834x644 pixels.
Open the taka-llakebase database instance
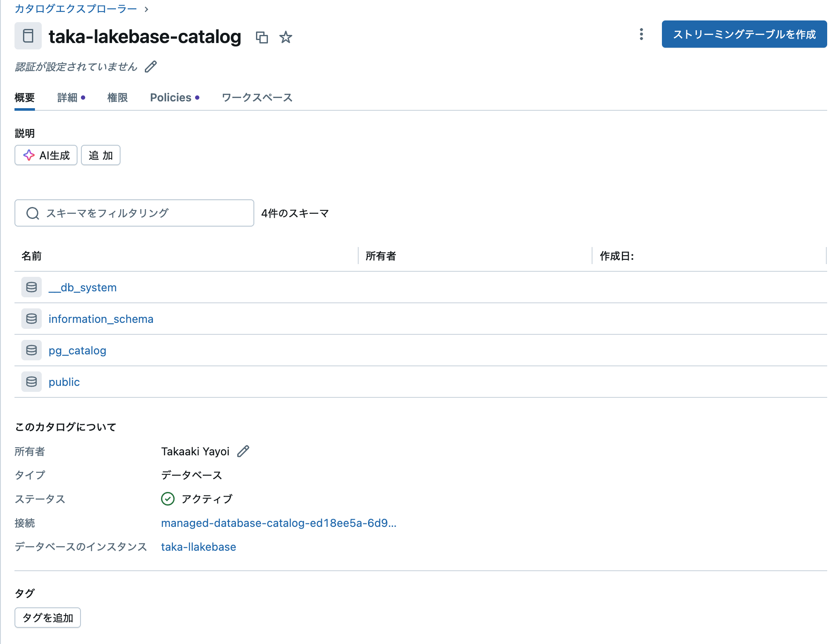pyautogui.click(x=198, y=546)
